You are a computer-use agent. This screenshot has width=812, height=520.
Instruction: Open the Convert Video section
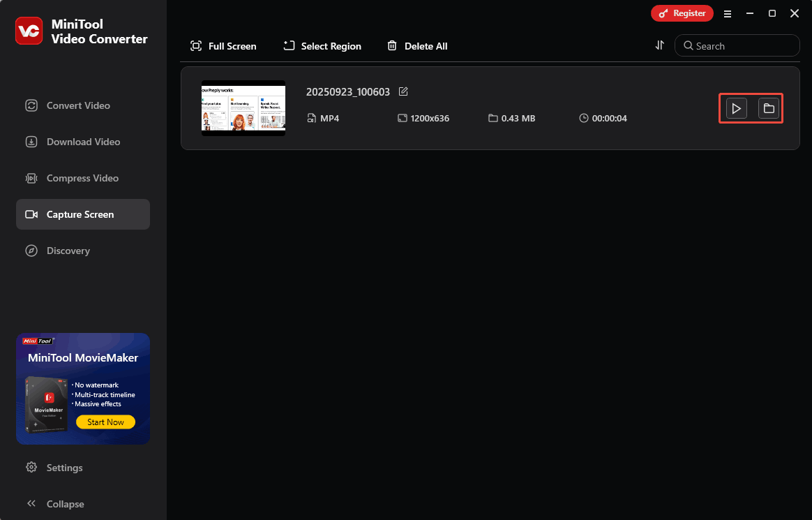coord(83,105)
